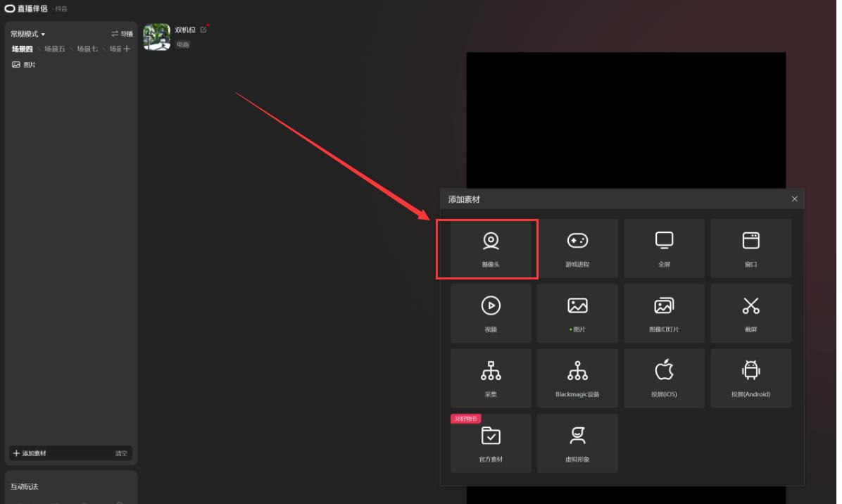Click 清空 to clear all sources
842x504 pixels.
click(121, 453)
